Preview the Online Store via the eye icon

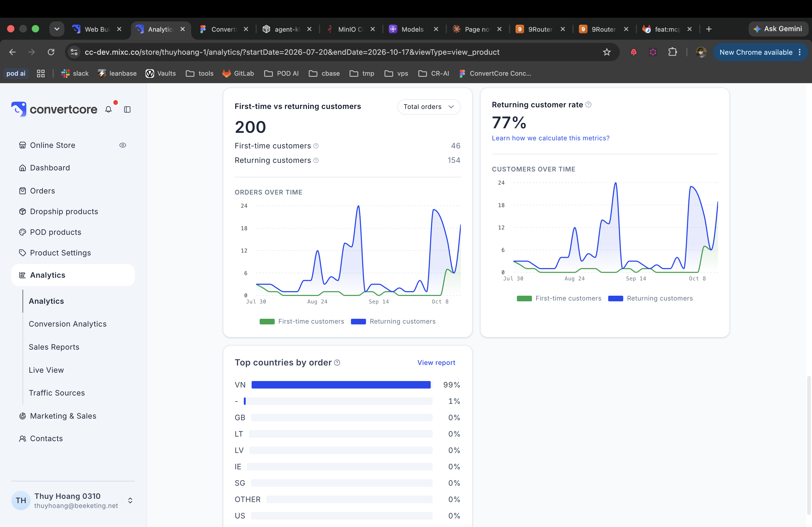point(123,145)
